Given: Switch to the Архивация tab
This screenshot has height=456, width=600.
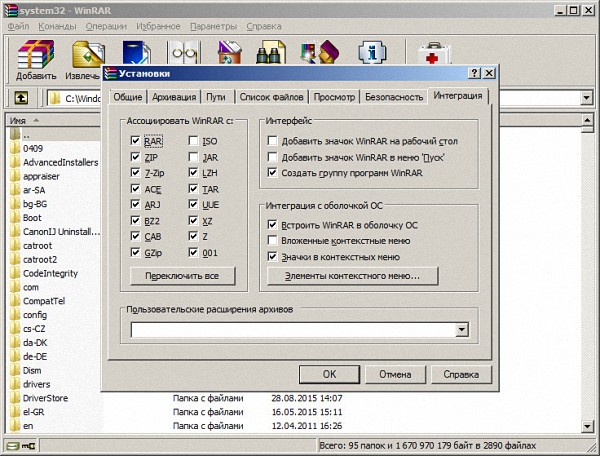Looking at the screenshot, I should 174,97.
